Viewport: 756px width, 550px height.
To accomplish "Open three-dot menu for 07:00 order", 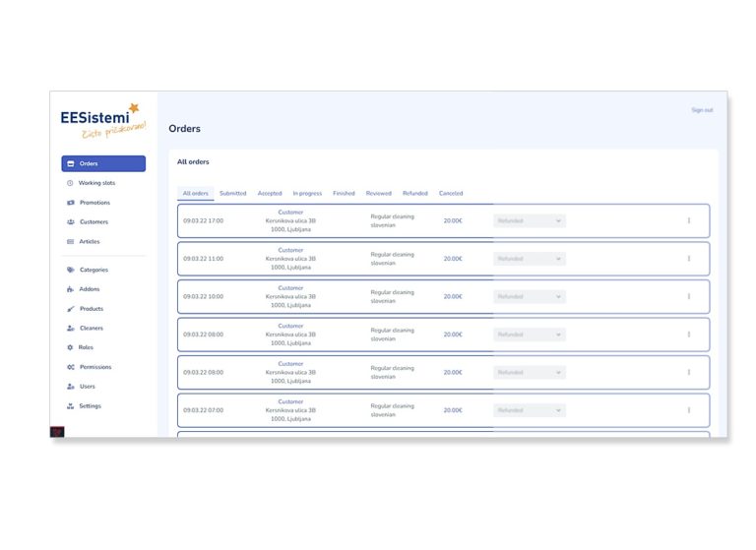I will 688,410.
